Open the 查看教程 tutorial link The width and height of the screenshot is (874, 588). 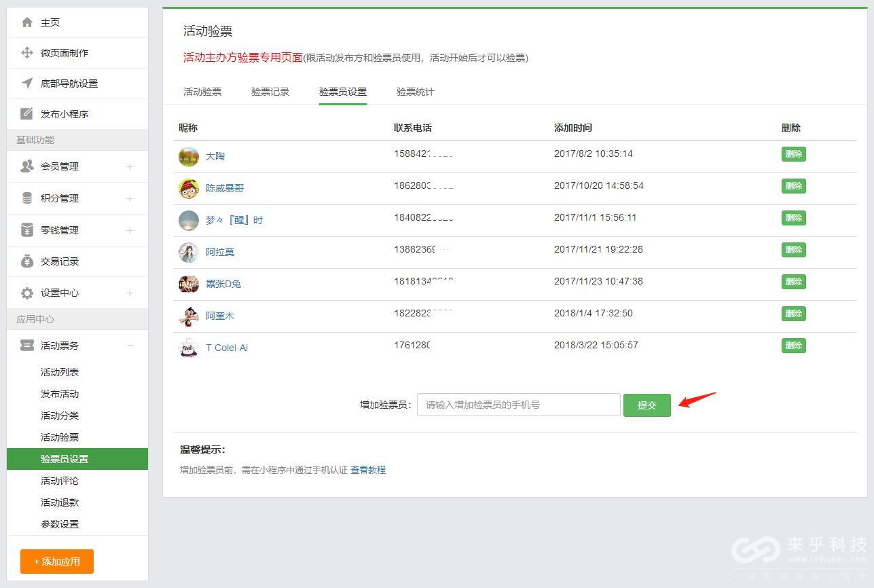367,470
